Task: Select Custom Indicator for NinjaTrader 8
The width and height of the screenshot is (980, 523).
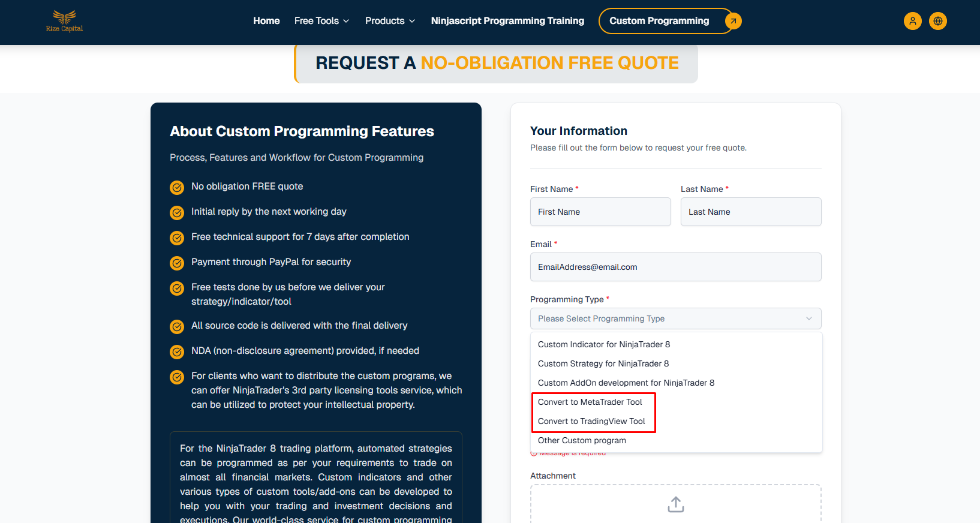Action: point(677,344)
